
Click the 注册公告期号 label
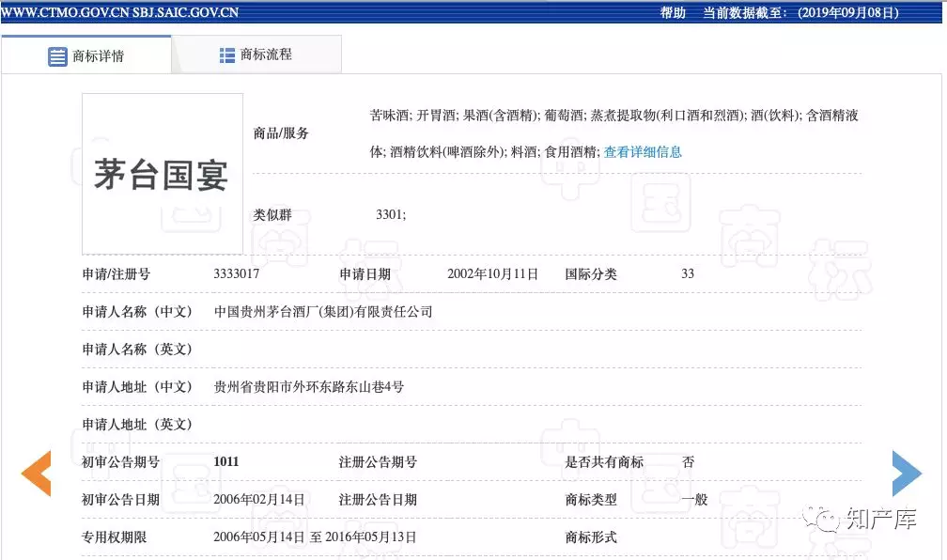click(378, 462)
